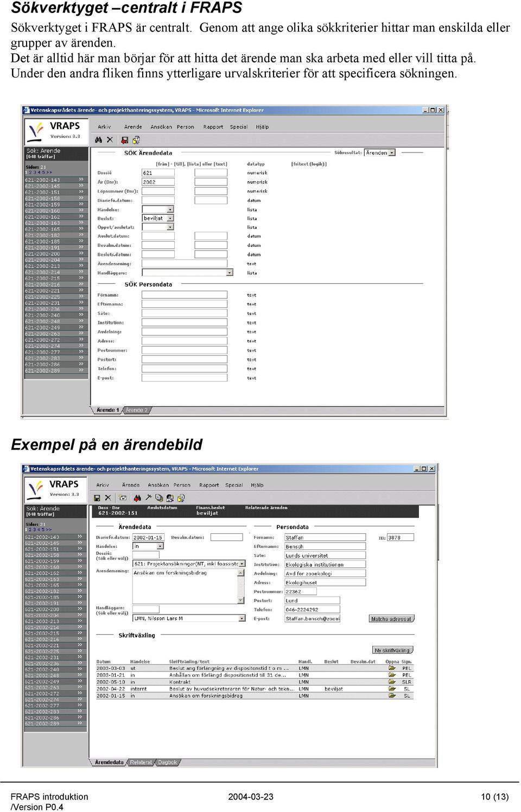Open the folder icon on the 2003-01-21 row
The image size is (521, 812).
click(x=392, y=675)
